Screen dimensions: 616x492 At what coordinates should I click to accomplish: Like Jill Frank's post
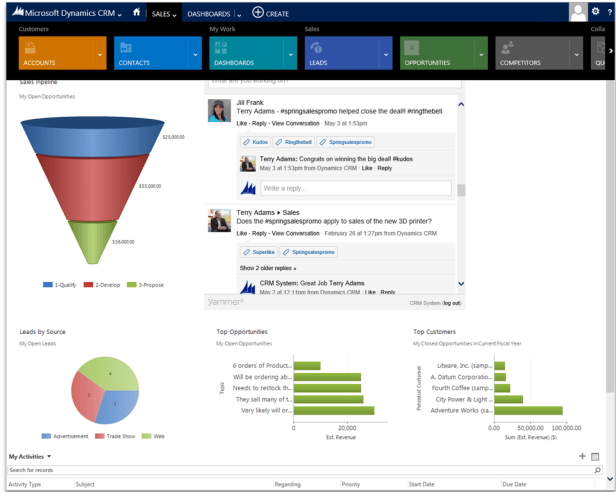point(242,123)
